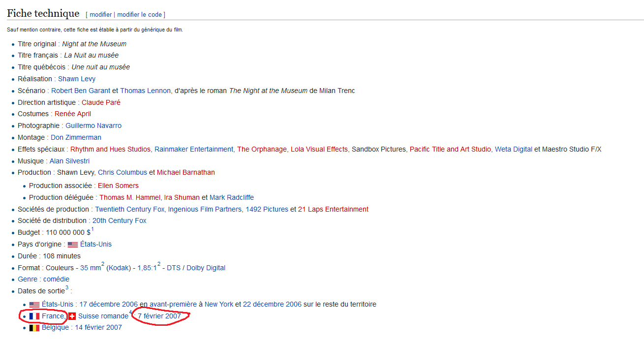The image size is (644, 344).
Task: Open the Belgique link
Action: pos(55,327)
